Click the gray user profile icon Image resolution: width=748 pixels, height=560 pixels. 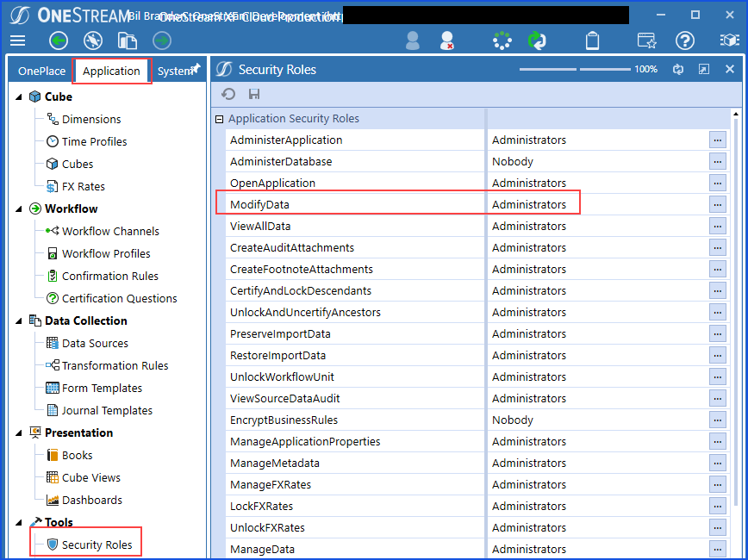pos(413,40)
